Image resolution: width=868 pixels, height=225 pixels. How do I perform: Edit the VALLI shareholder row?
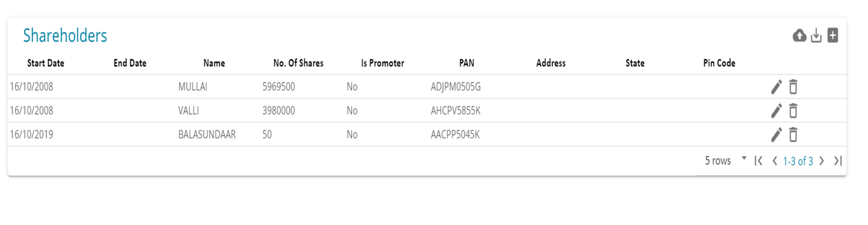coord(776,111)
